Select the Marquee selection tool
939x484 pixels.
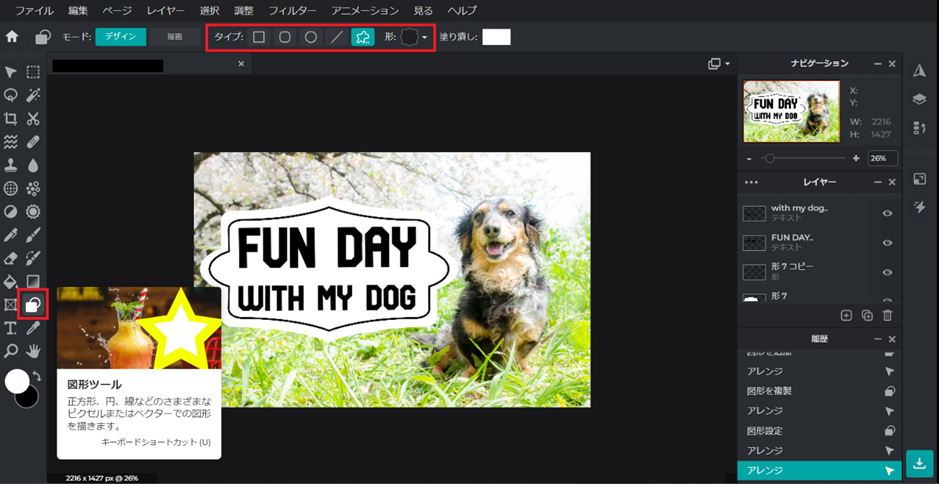click(33, 72)
